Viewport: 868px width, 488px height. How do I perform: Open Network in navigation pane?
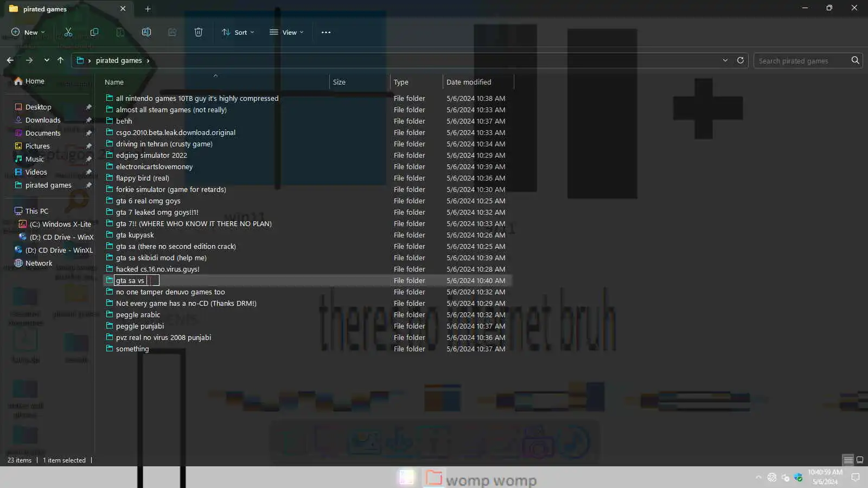[39, 263]
